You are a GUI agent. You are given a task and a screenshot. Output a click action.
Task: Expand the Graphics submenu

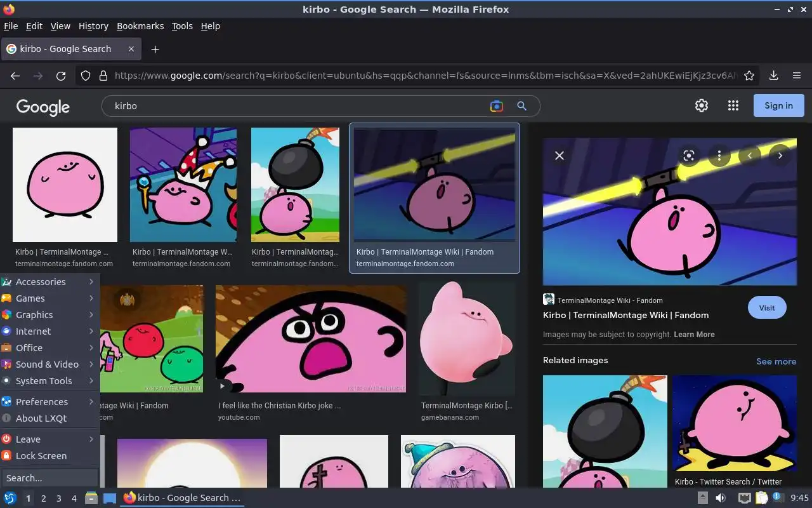coord(49,315)
